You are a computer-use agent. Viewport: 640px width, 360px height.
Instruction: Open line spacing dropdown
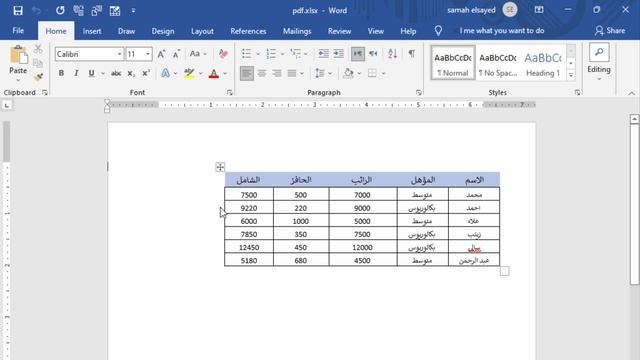[330, 74]
